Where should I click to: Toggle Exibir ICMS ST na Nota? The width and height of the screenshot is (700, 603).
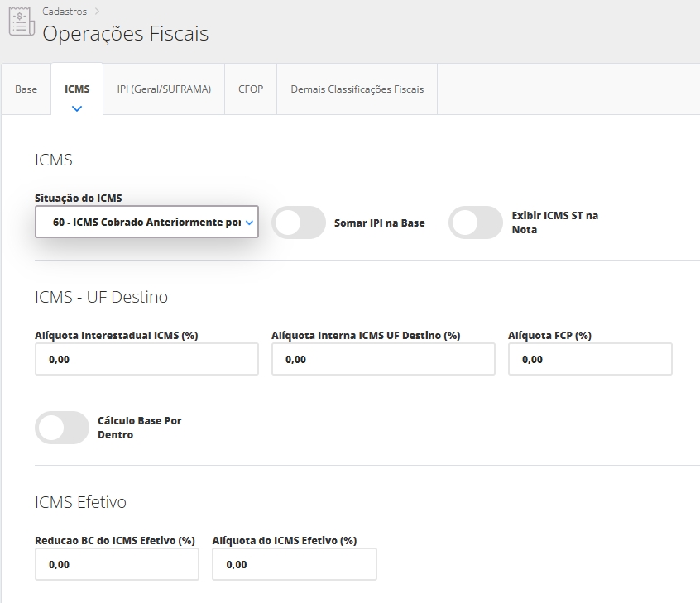point(475,223)
